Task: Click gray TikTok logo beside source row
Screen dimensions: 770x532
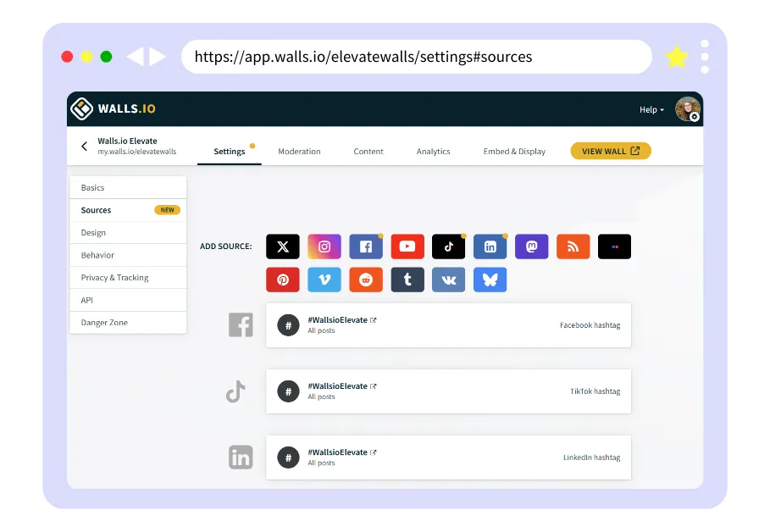Action: coord(235,391)
